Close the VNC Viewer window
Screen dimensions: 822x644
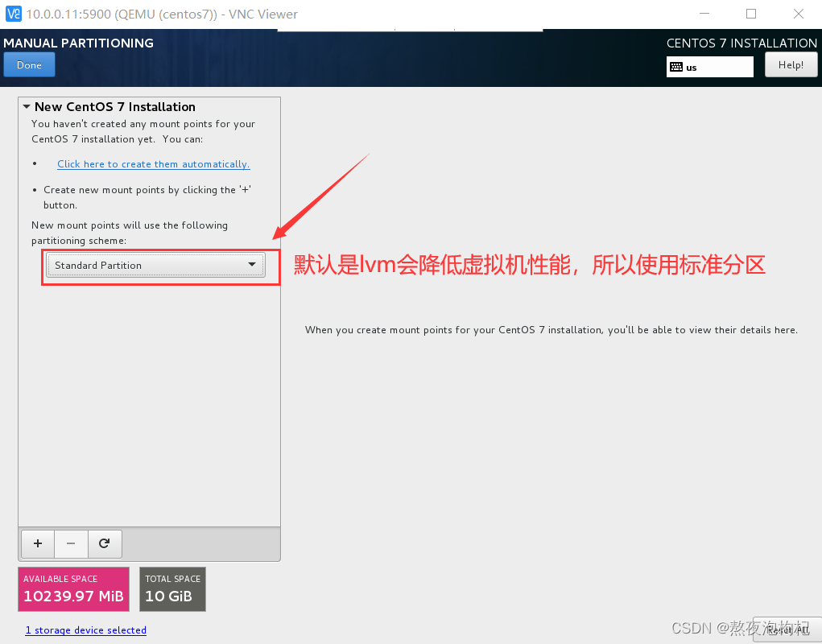point(798,14)
